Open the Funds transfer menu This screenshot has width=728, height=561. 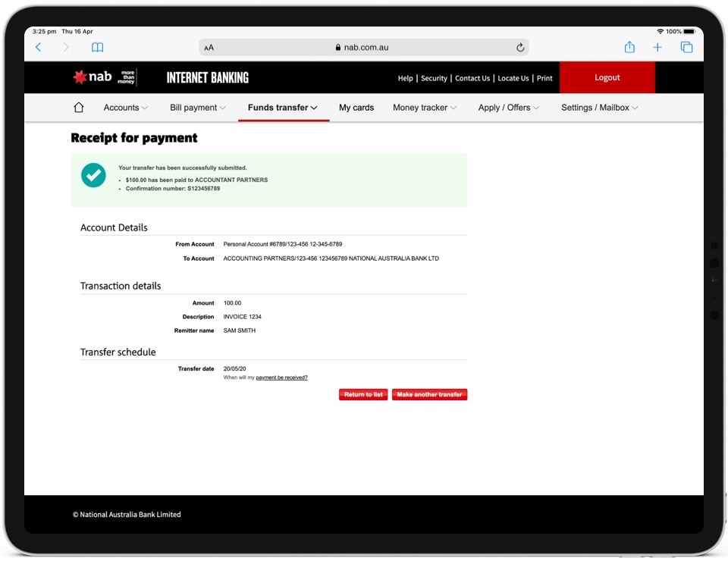tap(283, 108)
